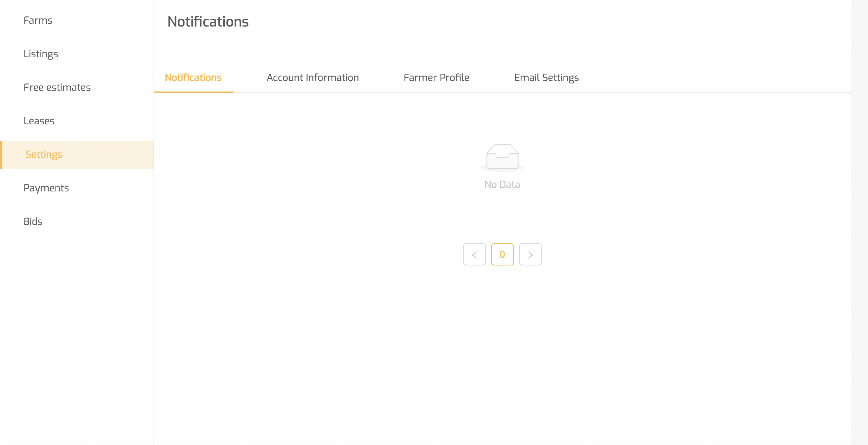This screenshot has width=868, height=445.
Task: Open the Farmer Profile tab
Action: pos(436,78)
